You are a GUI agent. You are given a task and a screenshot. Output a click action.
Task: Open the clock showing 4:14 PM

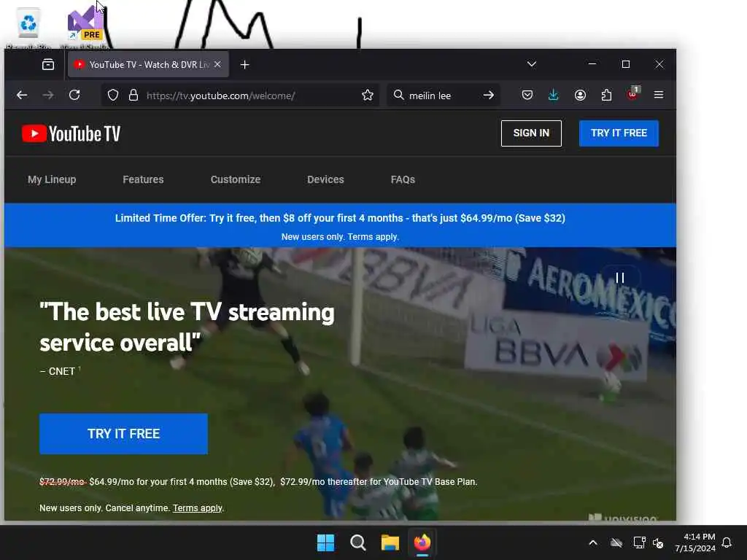click(x=695, y=542)
